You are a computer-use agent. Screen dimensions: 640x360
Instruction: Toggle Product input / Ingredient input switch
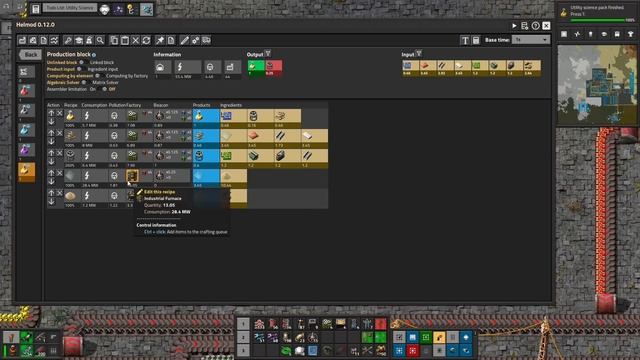pyautogui.click(x=81, y=69)
